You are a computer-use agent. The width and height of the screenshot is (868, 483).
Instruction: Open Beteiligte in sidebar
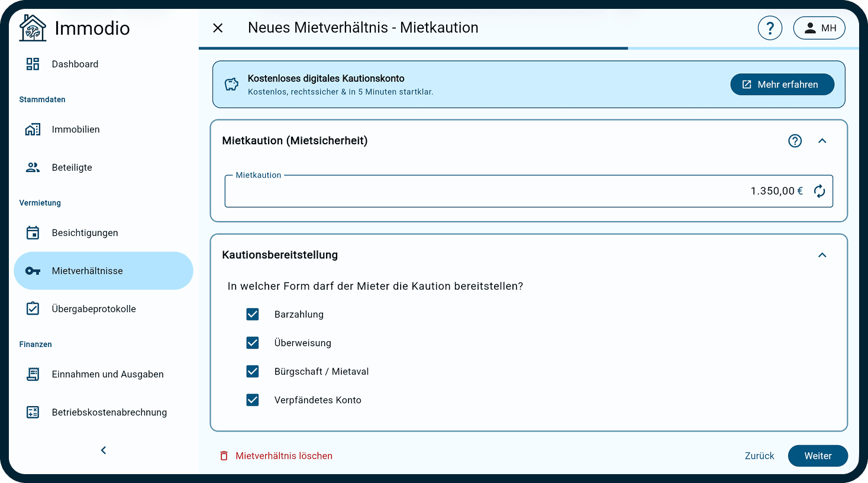(x=104, y=167)
